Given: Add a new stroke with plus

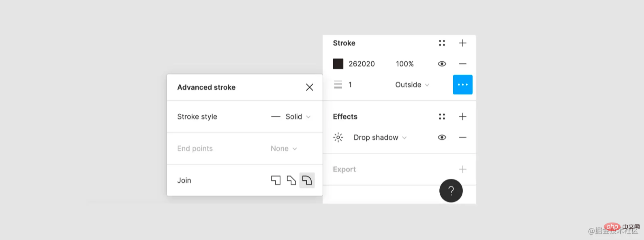Looking at the screenshot, I should (462, 43).
